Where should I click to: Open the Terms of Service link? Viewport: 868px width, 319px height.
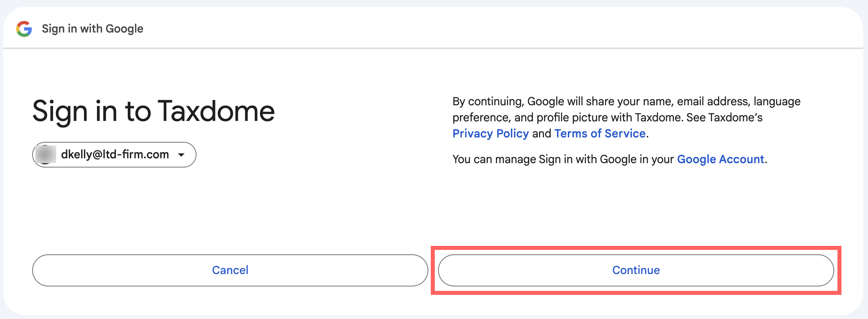(x=600, y=133)
